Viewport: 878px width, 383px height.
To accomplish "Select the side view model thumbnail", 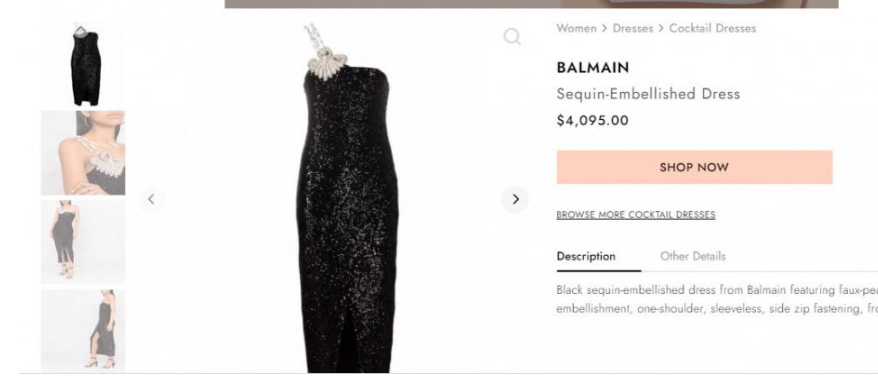I will [x=83, y=329].
